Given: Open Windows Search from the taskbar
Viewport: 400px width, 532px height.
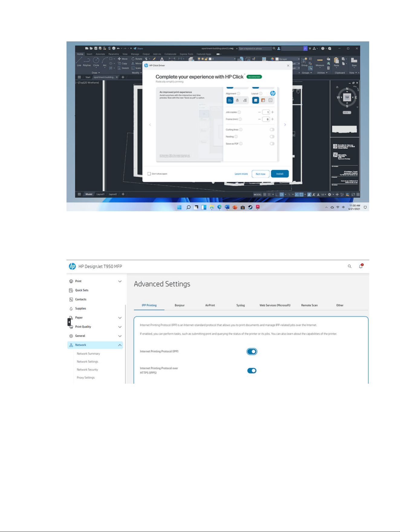Looking at the screenshot, I should 188,207.
